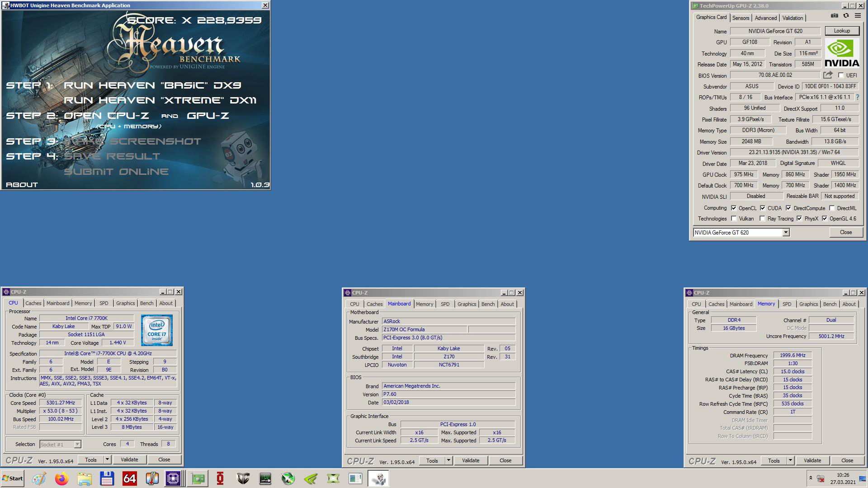Click the thermometer taskbar icon
868x488 pixels.
[152, 479]
